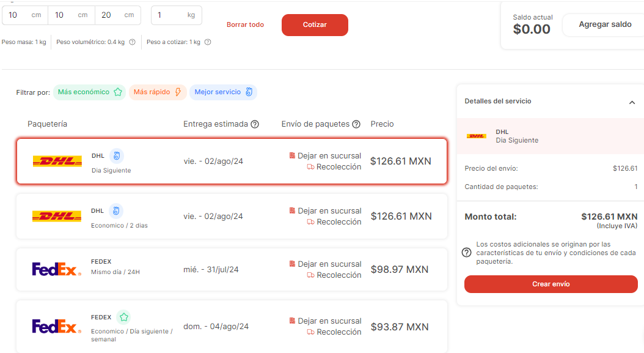Click medal icon in Mejor servicio filter
Viewport: 644px width, 353px height.
(249, 92)
